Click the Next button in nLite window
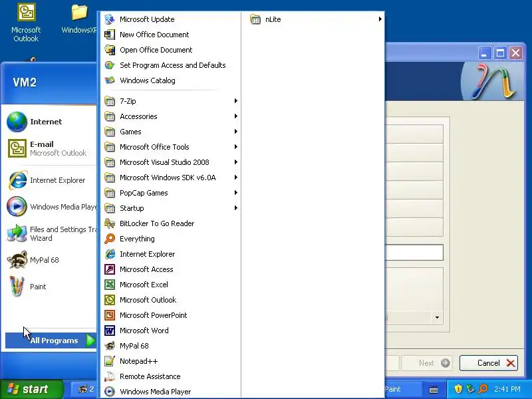Viewport: 532px width, 399px height. coord(428,363)
